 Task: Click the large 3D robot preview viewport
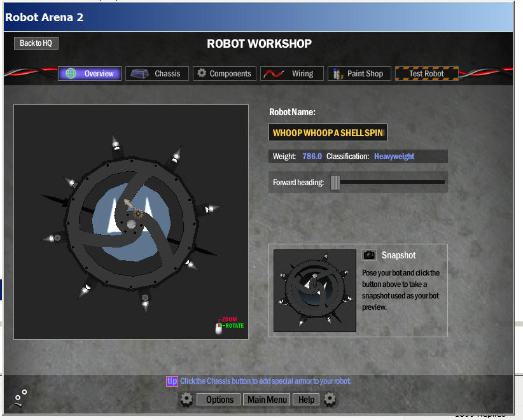tap(131, 222)
